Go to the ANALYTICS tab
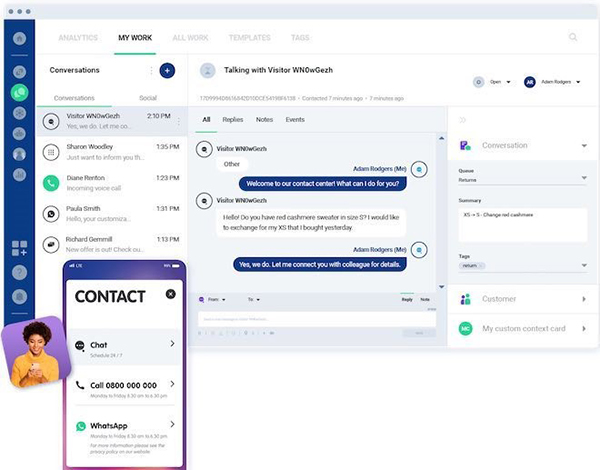Screen dimensions: 600x470 (78, 38)
